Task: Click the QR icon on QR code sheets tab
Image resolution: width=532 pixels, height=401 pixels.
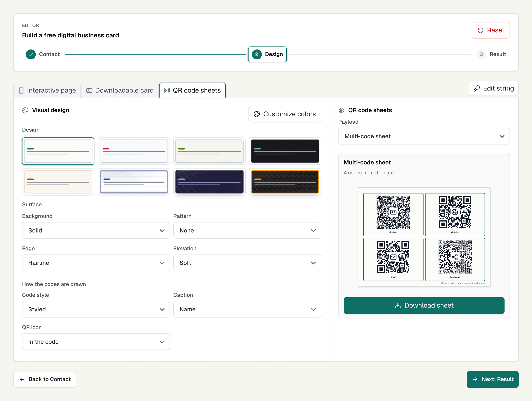Action: 167,91
